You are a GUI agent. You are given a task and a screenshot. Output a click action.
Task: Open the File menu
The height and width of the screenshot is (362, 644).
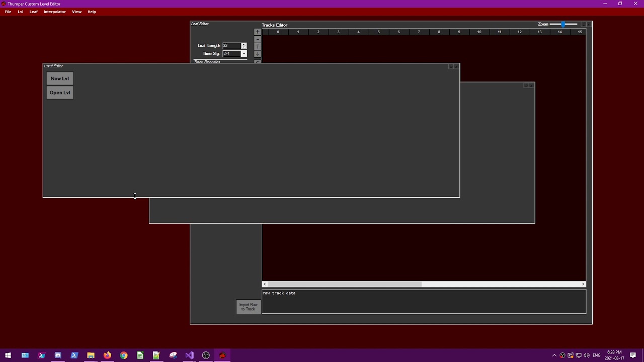[x=8, y=12]
